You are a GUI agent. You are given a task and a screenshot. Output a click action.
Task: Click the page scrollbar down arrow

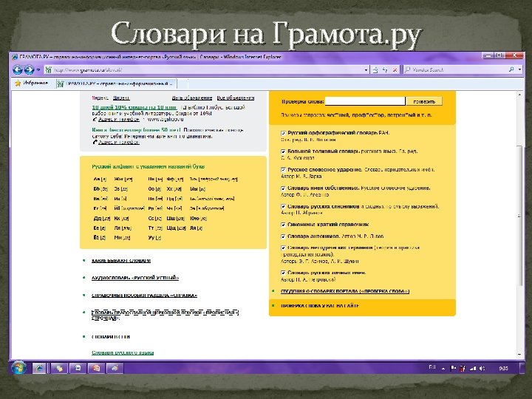pos(519,354)
